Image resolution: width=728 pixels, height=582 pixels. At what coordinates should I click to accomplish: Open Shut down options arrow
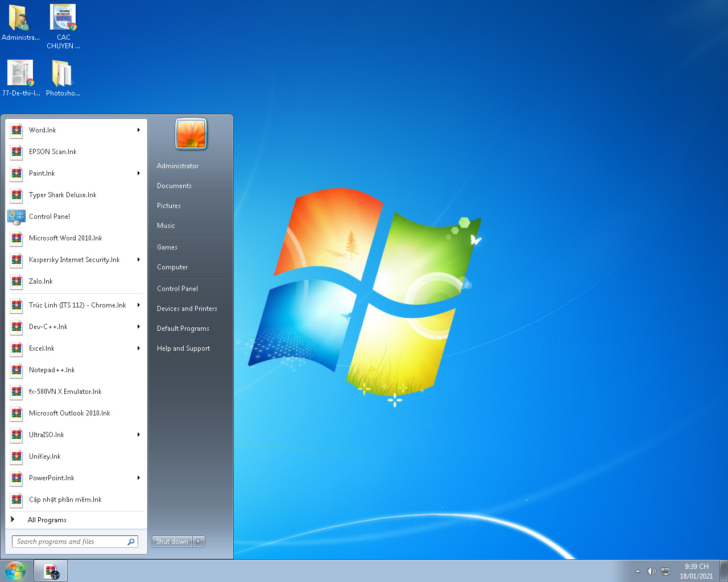click(199, 542)
